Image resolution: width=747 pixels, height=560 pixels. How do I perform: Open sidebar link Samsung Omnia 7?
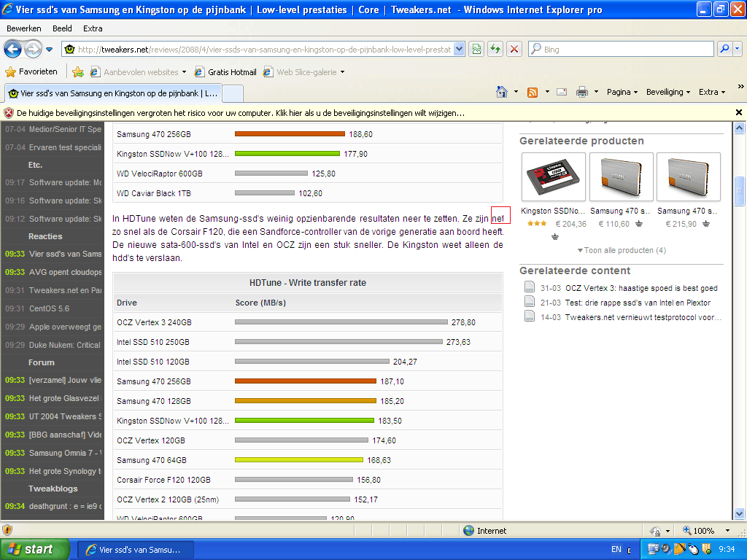click(x=65, y=453)
